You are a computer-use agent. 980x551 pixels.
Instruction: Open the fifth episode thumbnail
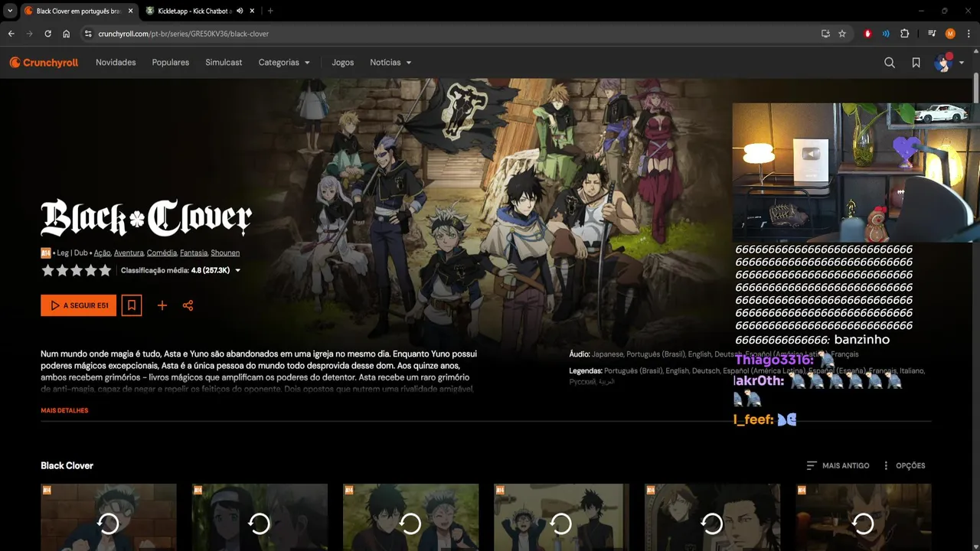(712, 517)
